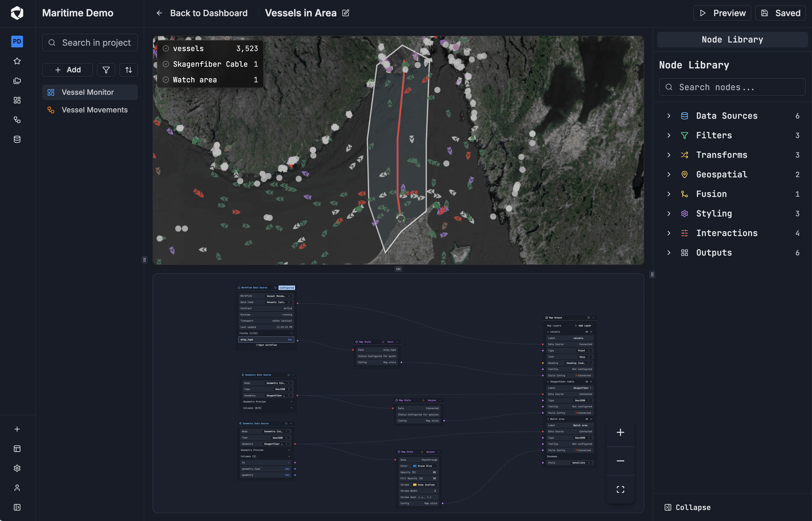Open the filter funnel in project panel
The image size is (812, 521).
[106, 70]
